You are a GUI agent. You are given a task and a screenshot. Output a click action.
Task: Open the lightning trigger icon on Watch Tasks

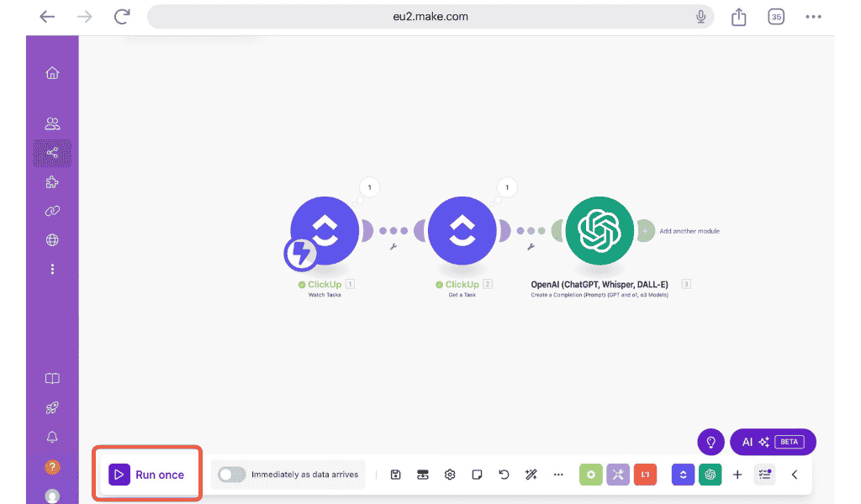[x=300, y=254]
